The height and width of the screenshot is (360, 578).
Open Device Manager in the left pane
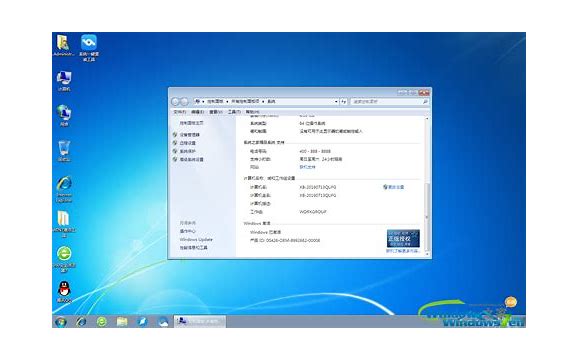[x=189, y=135]
